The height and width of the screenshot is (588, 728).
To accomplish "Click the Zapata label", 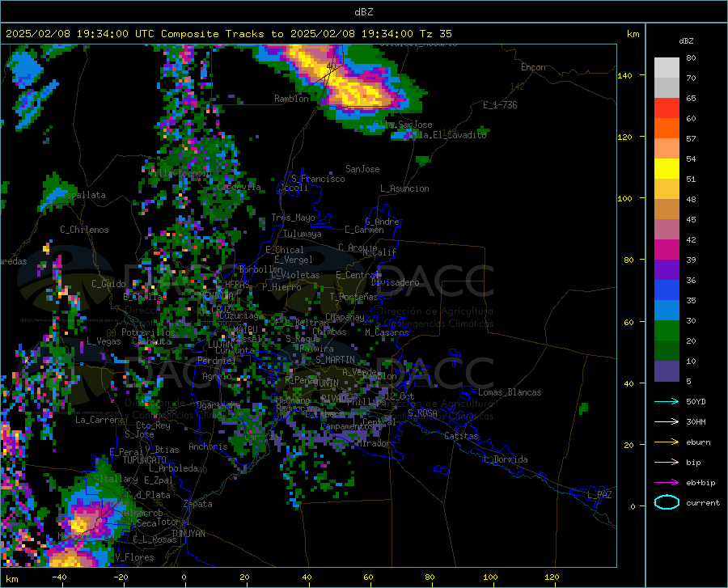I will 198,504.
